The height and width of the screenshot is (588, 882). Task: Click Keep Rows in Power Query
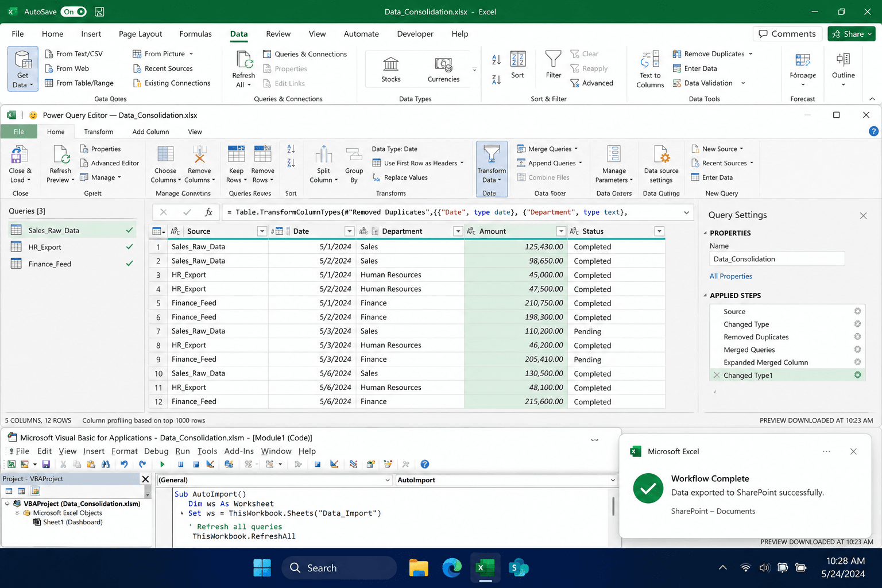236,164
